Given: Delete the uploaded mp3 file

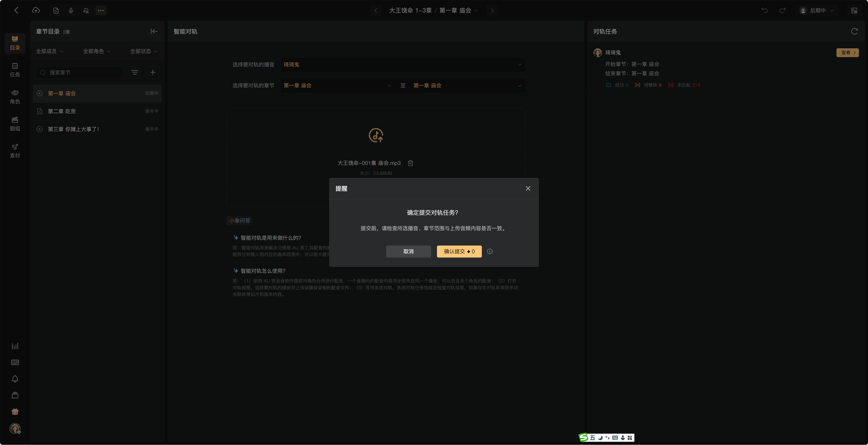Looking at the screenshot, I should [410, 163].
